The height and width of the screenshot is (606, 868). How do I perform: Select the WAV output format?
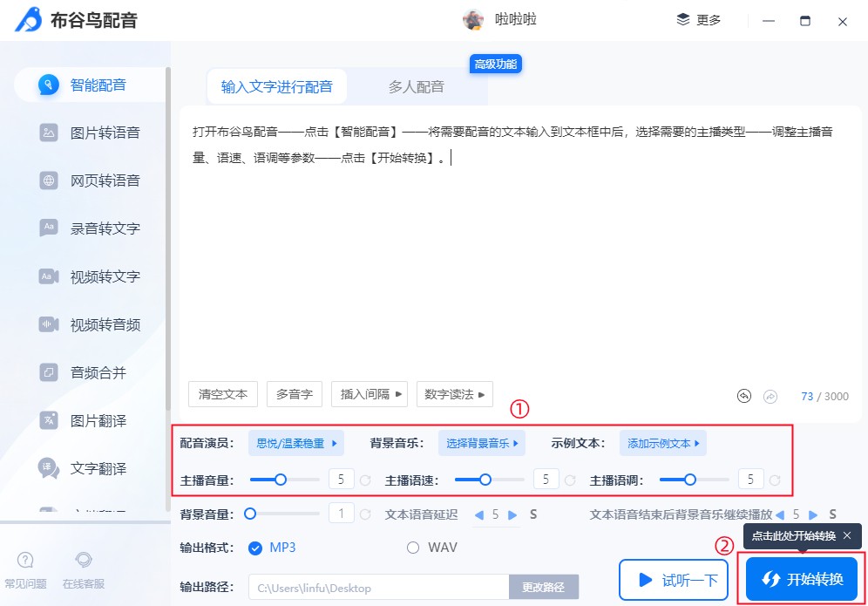(x=410, y=548)
